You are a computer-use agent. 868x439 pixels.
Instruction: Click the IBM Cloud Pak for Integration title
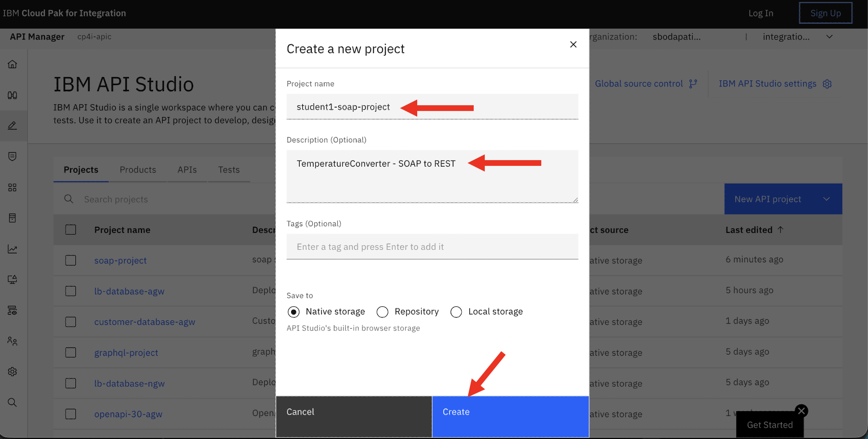point(64,13)
